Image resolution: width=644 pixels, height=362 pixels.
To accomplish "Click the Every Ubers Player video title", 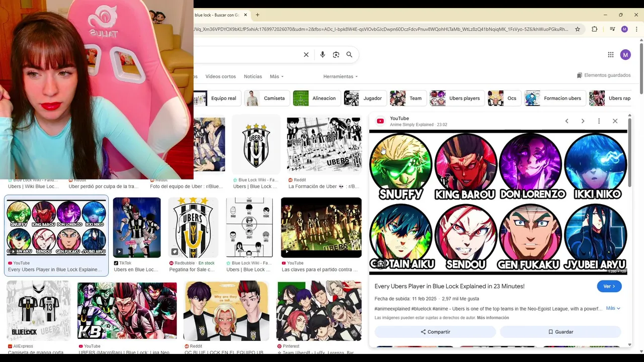I will 449,287.
